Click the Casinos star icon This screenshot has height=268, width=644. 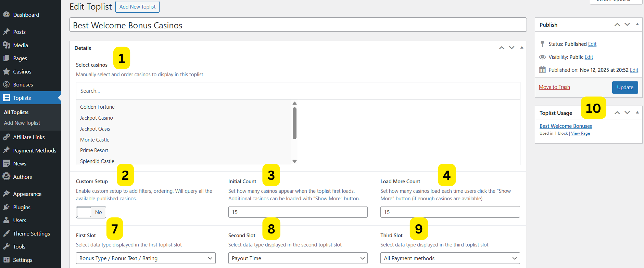click(6, 71)
